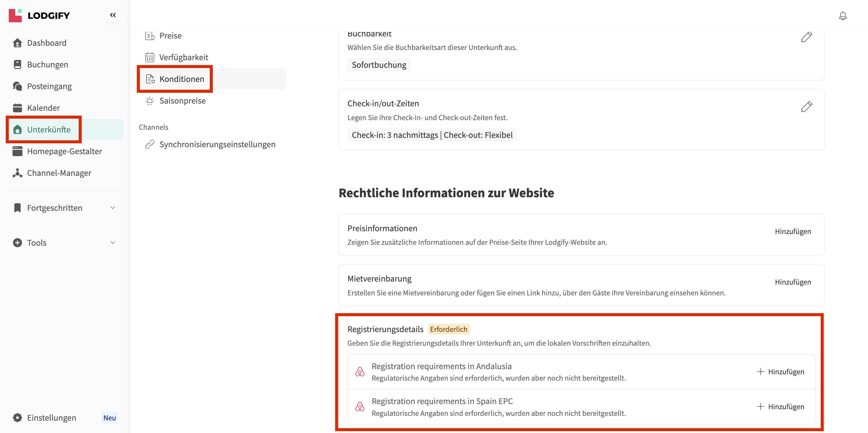The image size is (868, 433).
Task: Click the Channel-Manager network icon
Action: [17, 173]
